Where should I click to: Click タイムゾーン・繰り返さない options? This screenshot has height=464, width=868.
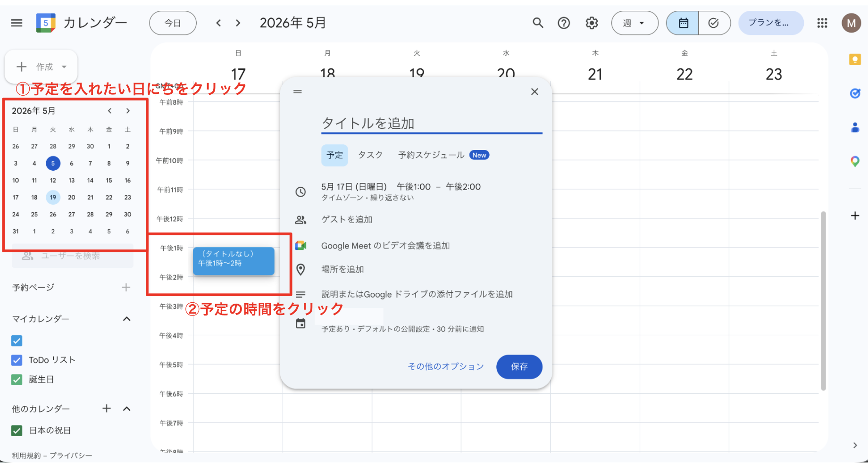367,198
